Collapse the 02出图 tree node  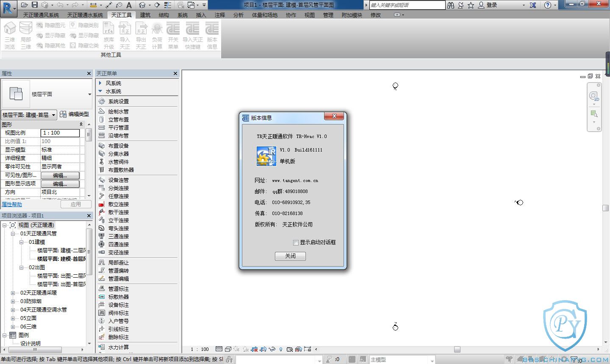click(22, 267)
